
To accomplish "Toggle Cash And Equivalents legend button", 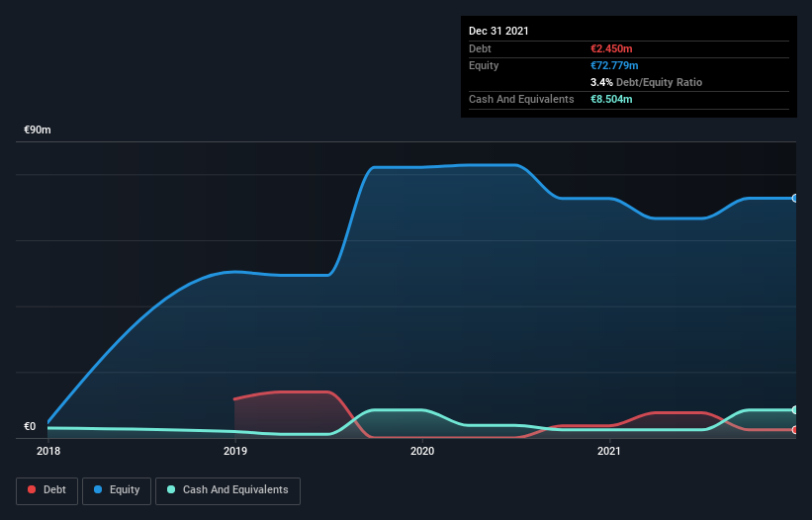I will coord(227,490).
